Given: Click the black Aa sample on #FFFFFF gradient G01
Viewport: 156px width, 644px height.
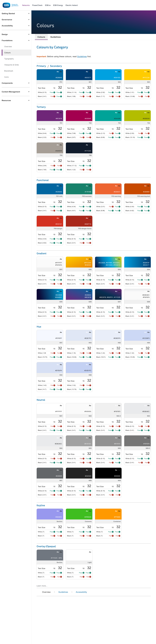Looking at the screenshot, I should click(x=61, y=259).
